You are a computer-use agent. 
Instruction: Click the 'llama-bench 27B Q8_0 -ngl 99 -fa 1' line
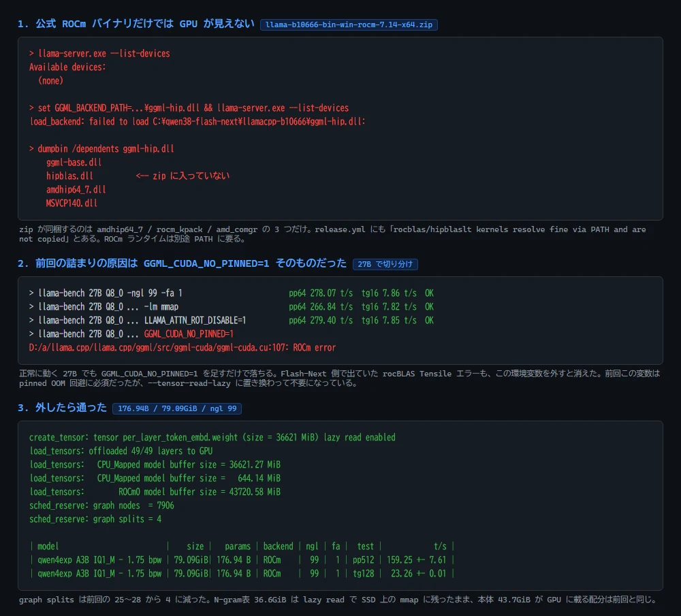click(106, 293)
